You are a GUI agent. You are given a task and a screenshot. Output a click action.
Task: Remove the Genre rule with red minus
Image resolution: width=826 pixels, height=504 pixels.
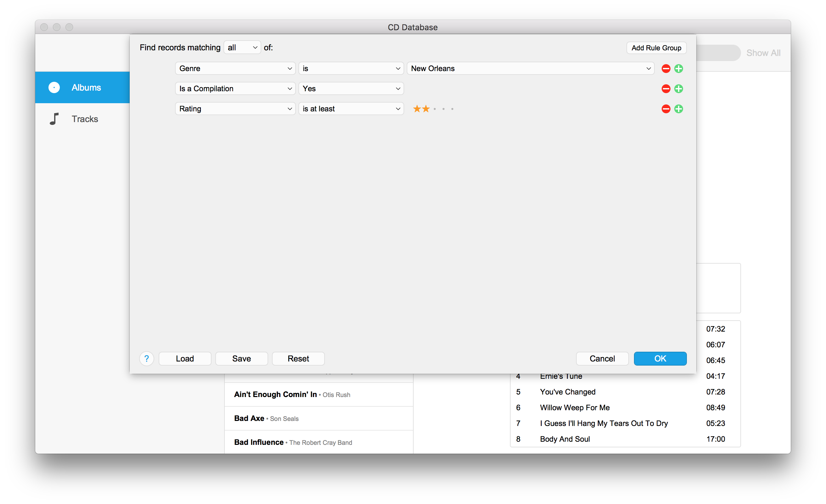coord(666,68)
